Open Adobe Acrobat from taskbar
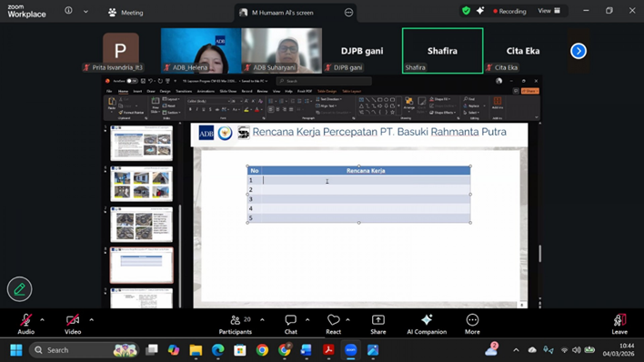 point(328,350)
